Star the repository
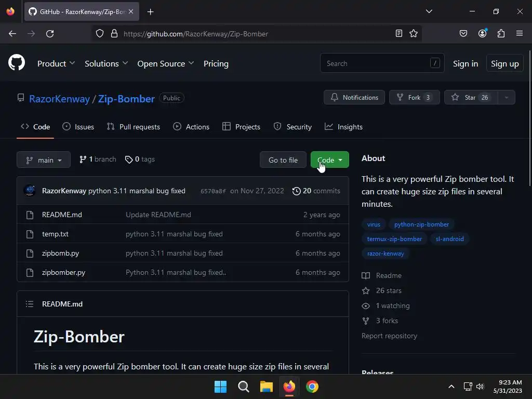 (x=471, y=97)
